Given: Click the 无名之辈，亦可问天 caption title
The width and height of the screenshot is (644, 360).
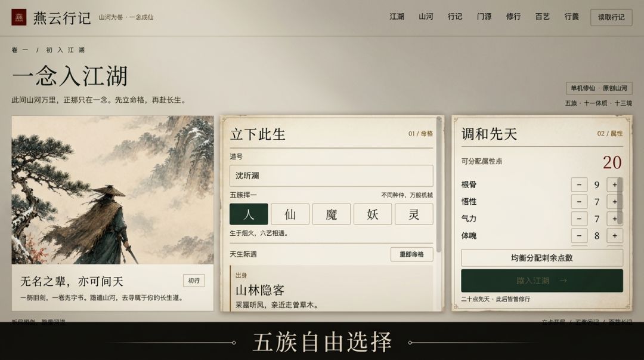Looking at the screenshot, I should (x=72, y=281).
